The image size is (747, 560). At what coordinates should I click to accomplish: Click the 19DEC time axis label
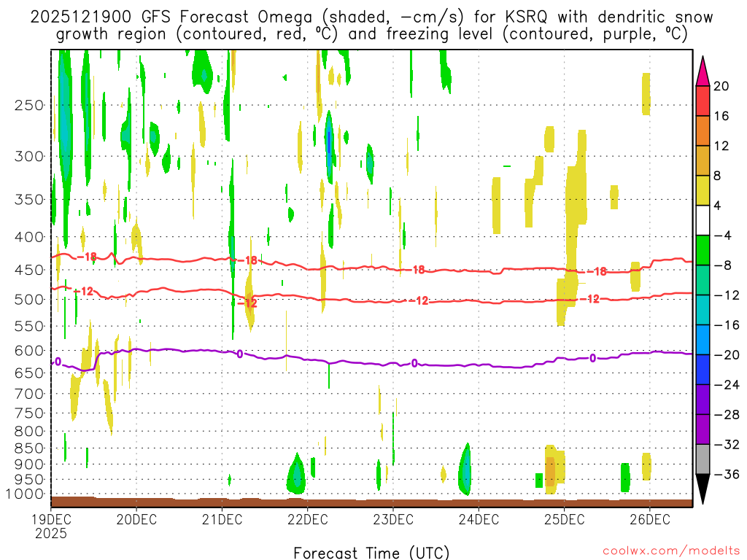pyautogui.click(x=51, y=519)
